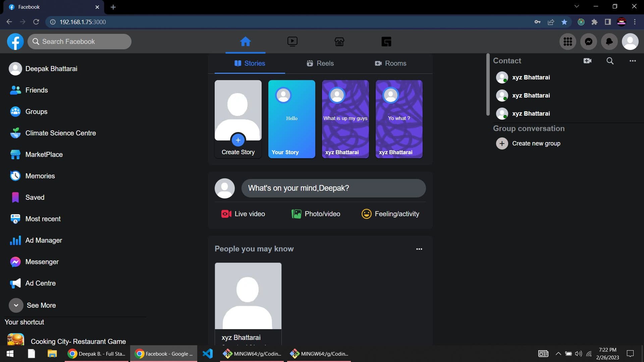The image size is (644, 362).
Task: Open Ad Centre in left sidebar
Action: coord(33,283)
